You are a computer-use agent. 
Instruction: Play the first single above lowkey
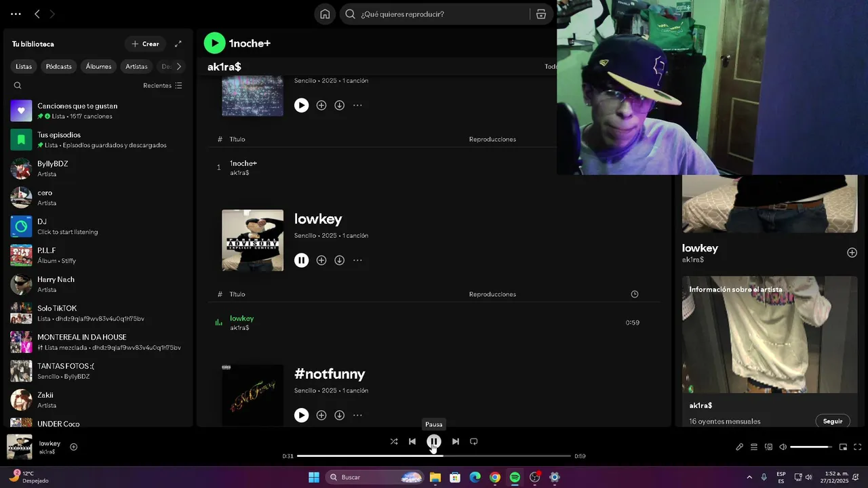(x=301, y=105)
